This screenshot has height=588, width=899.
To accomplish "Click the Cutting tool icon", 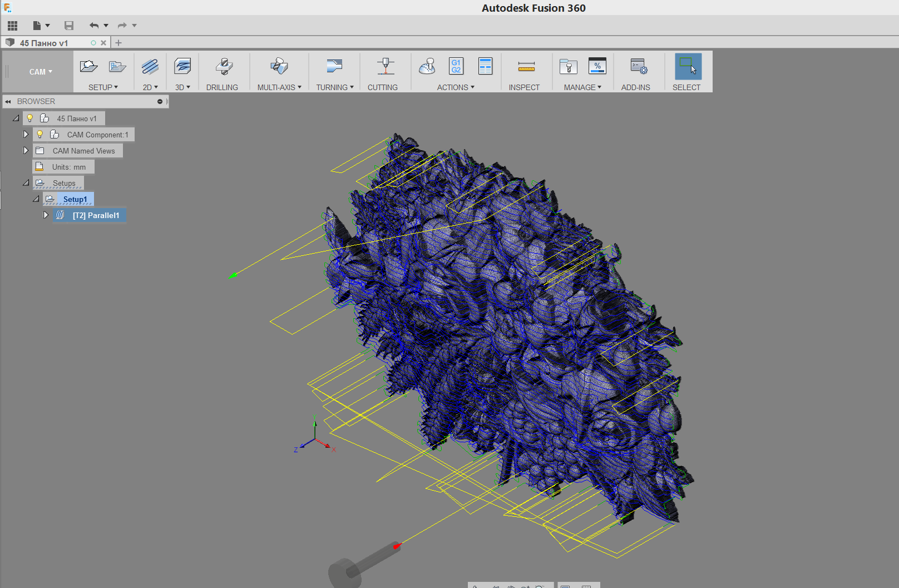I will (385, 67).
